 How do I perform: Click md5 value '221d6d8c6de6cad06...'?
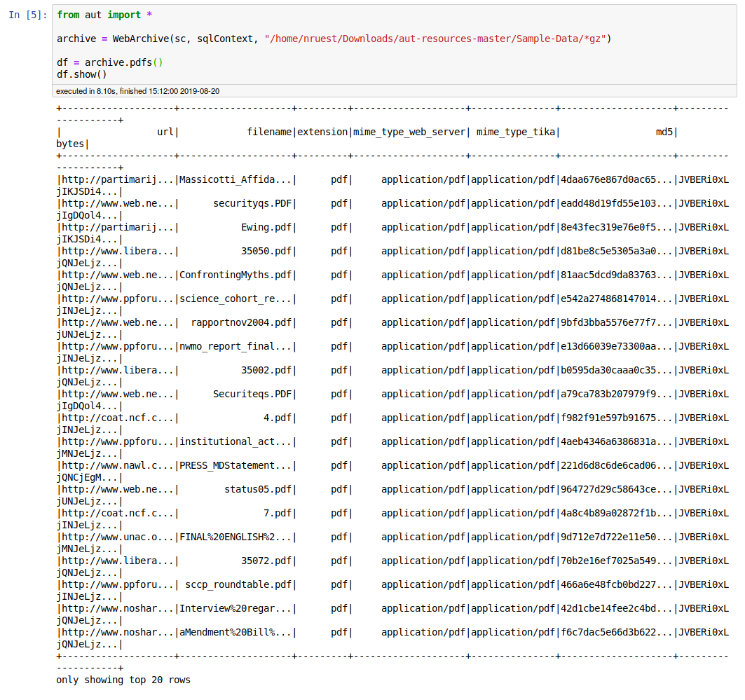pos(617,465)
